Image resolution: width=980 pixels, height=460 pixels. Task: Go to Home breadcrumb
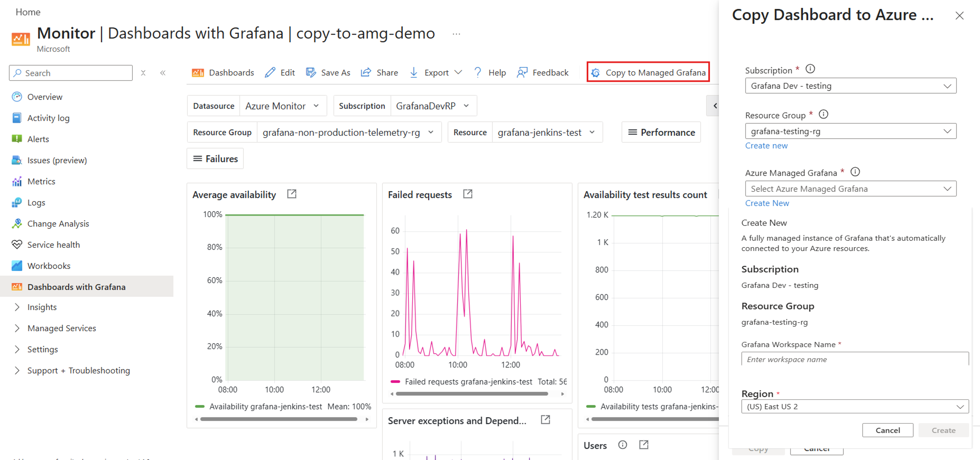click(28, 12)
